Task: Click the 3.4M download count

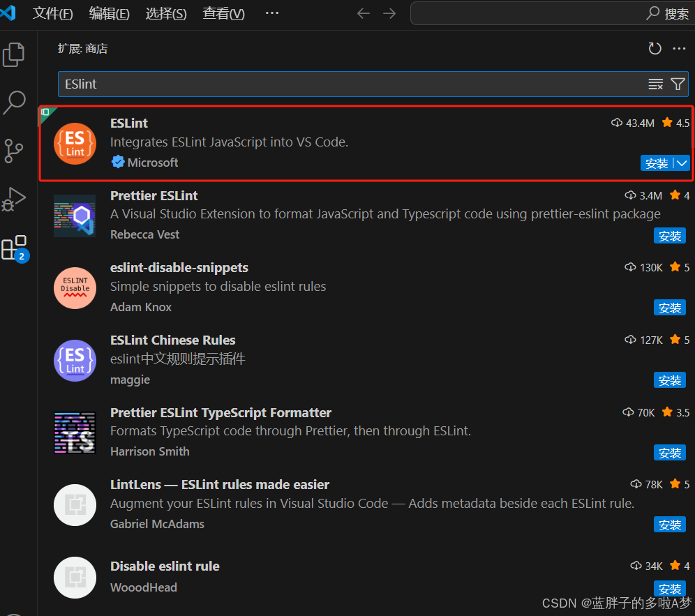Action: [x=643, y=195]
